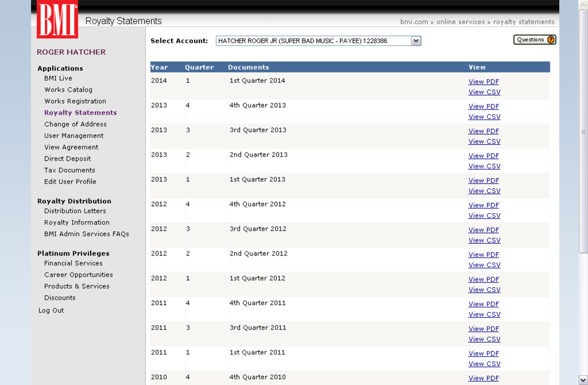Open BMI Admin Services FAQs
588x385 pixels.
(x=86, y=234)
